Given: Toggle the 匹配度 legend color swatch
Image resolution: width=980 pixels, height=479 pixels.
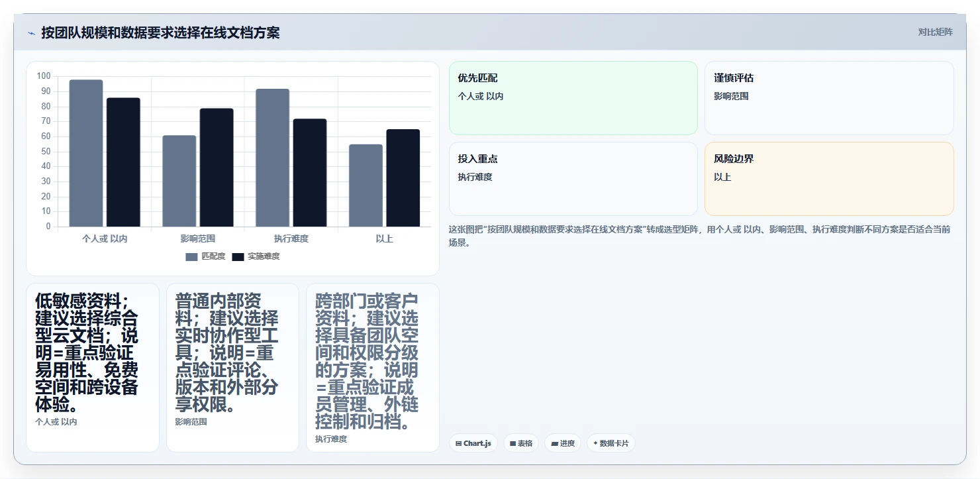Looking at the screenshot, I should pyautogui.click(x=191, y=256).
